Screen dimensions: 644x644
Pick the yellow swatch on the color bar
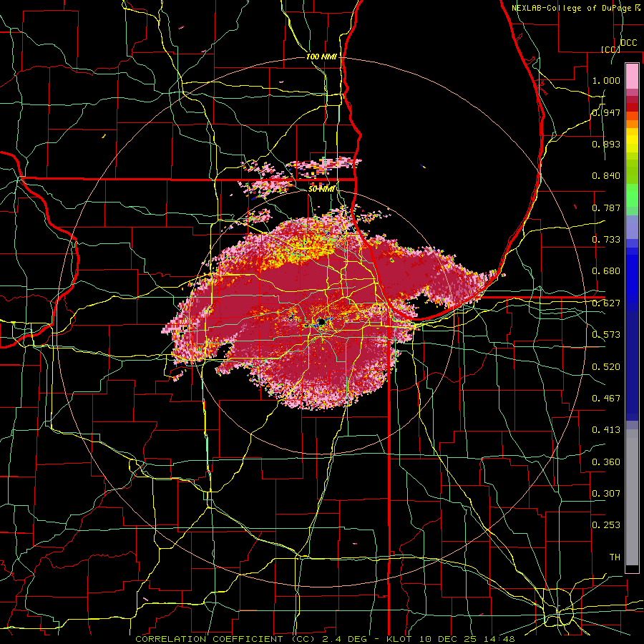pyautogui.click(x=632, y=140)
